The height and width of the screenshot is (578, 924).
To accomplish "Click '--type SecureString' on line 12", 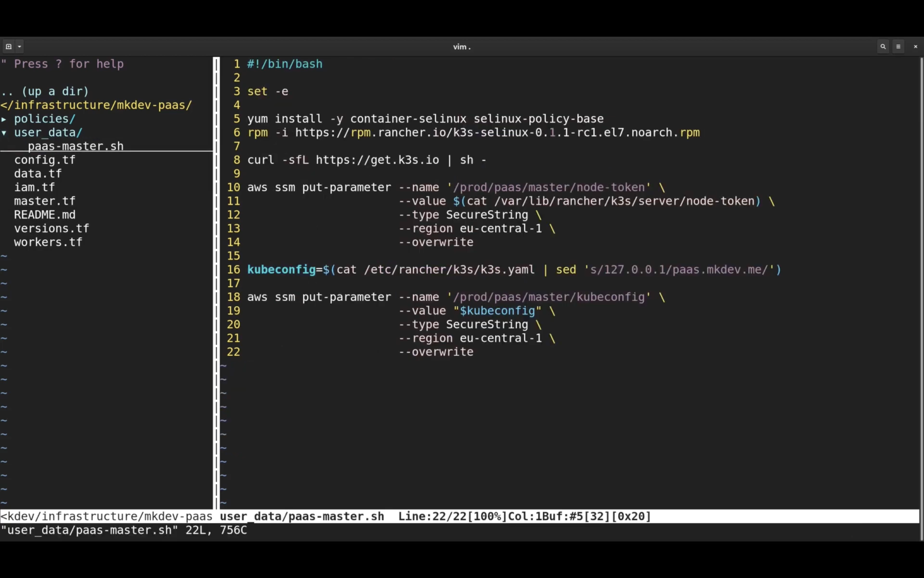I will coord(463,215).
